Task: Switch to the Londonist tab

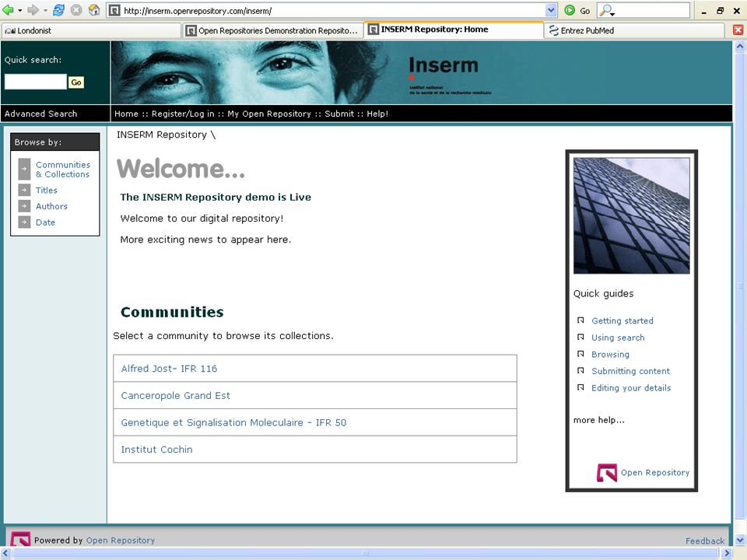Action: tap(90, 30)
